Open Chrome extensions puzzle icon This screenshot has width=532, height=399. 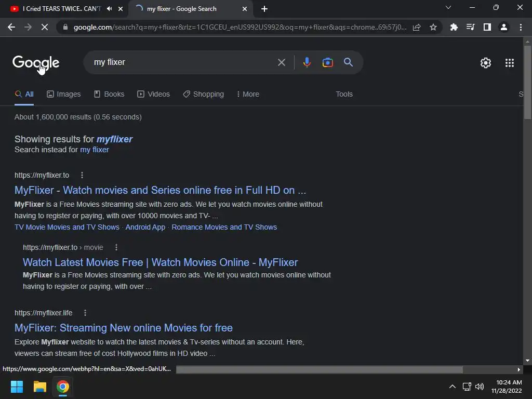454,27
